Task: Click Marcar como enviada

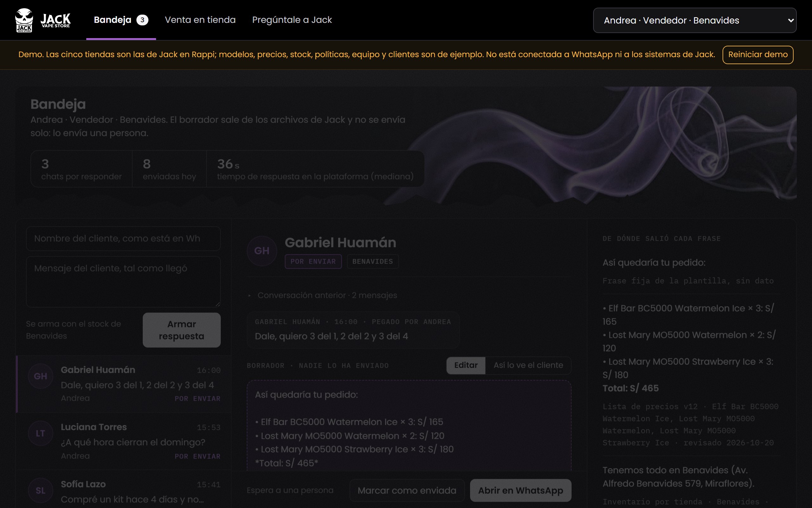Action: [x=407, y=490]
